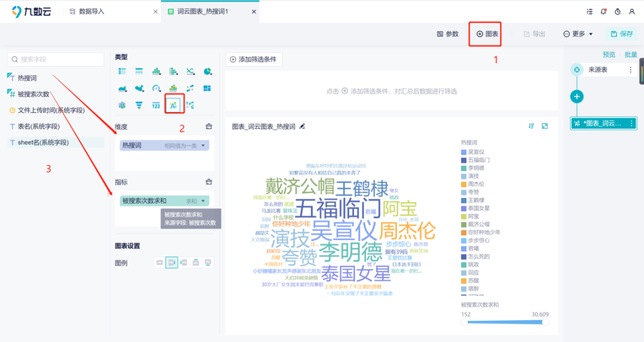Open the 热搜词 dimension grouping dropdown
Screen dimensions: 644x342
click(203, 146)
